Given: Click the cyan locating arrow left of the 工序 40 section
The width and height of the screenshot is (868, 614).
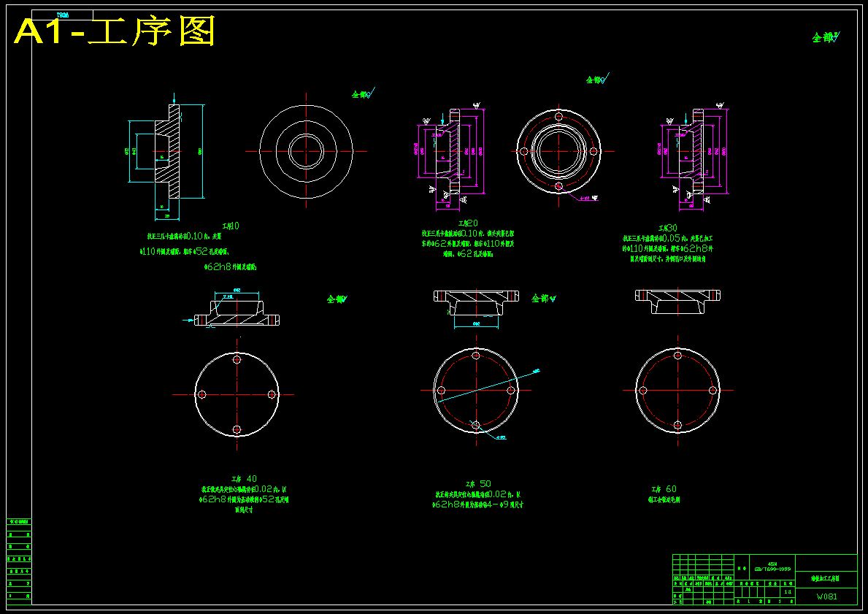Looking at the screenshot, I should 189,320.
